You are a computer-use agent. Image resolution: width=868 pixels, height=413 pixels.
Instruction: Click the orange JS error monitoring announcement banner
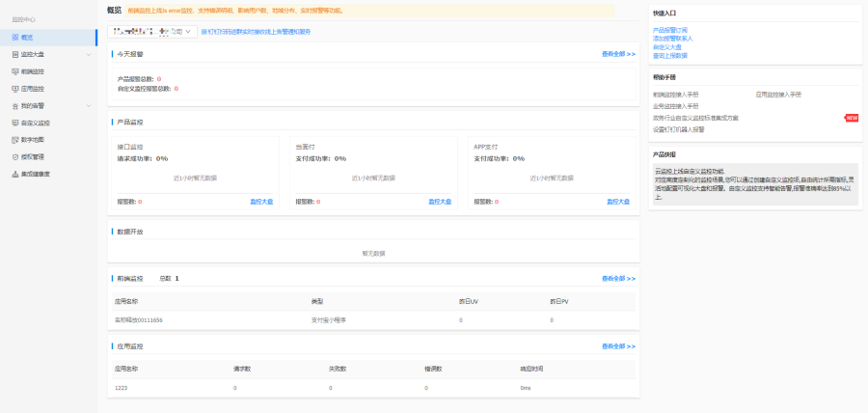click(x=369, y=11)
